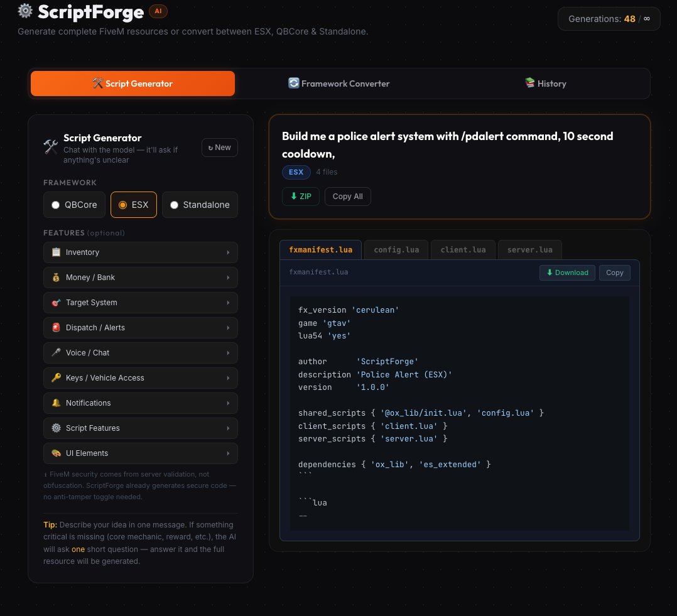Click the fxmanifest.lua filename in code header

(x=318, y=272)
